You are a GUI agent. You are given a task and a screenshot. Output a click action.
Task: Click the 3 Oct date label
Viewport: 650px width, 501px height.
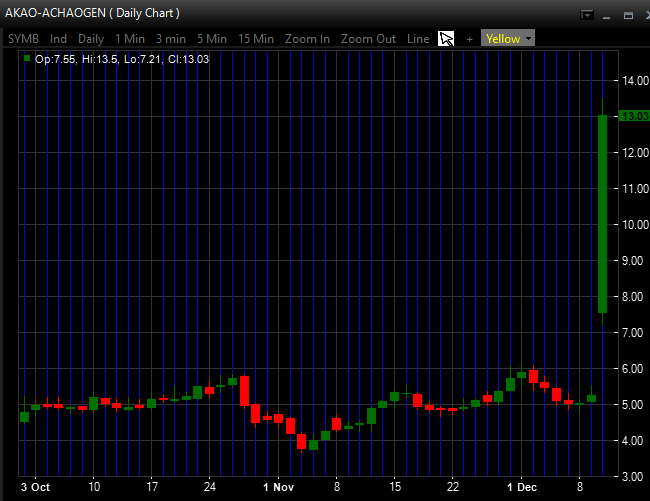[x=35, y=487]
